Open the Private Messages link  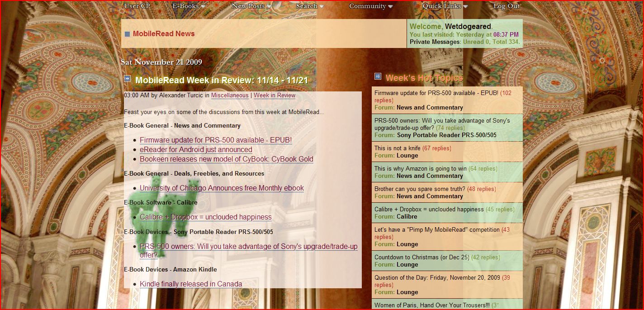(435, 42)
